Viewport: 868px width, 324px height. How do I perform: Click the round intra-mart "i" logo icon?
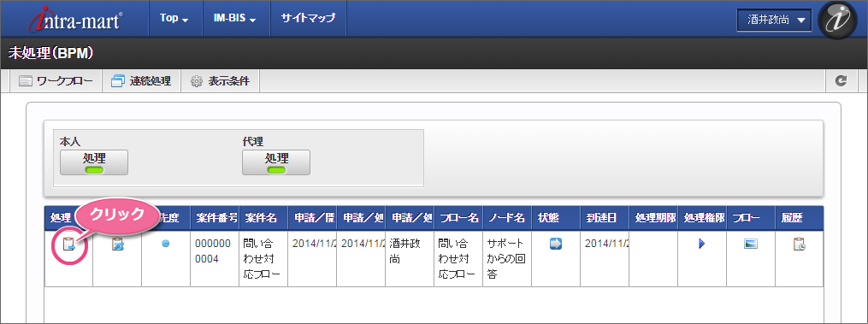point(837,20)
